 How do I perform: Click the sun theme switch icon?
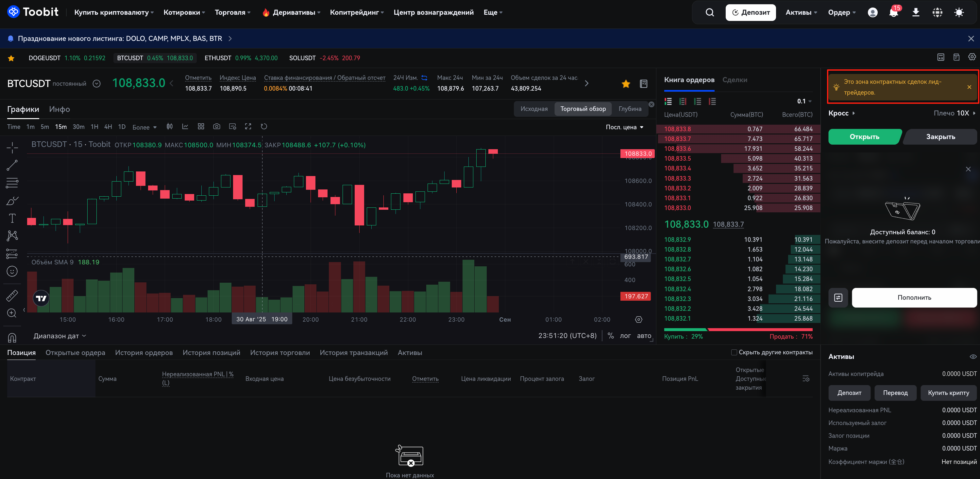click(959, 12)
